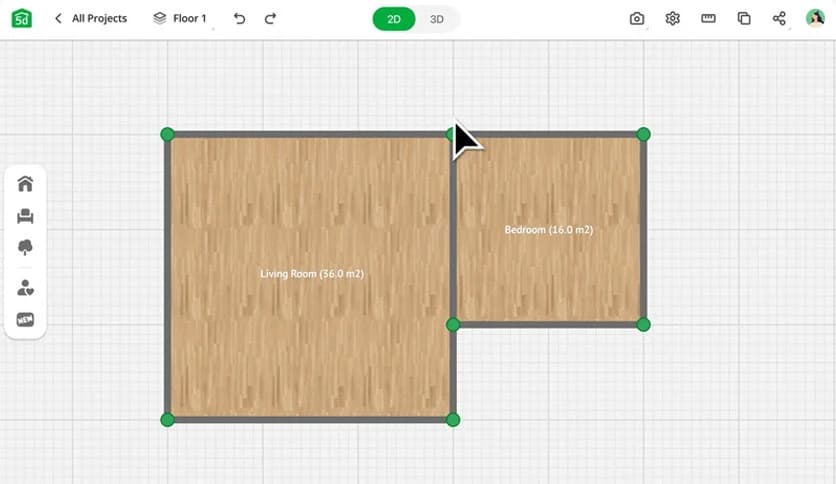This screenshot has width=836, height=484.
Task: Switch to 3D view
Action: (x=437, y=19)
